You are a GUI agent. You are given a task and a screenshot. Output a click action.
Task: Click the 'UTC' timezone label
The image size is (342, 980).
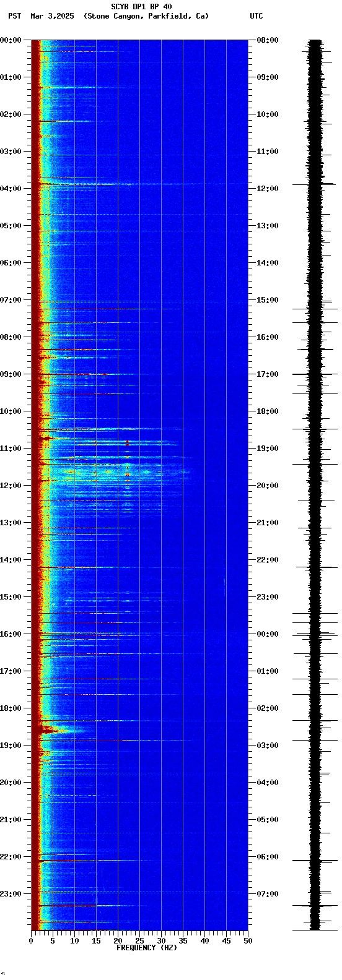tap(256, 16)
